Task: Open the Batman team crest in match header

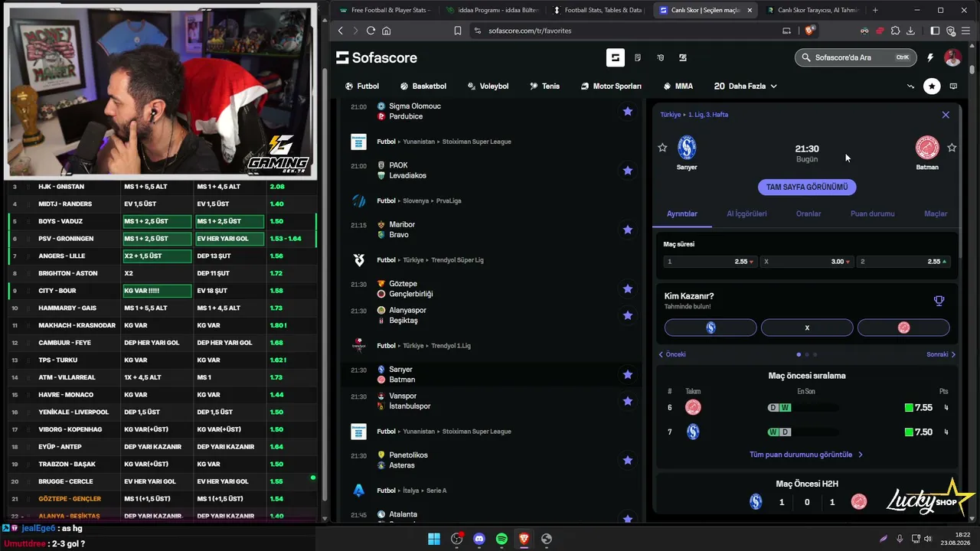Action: 927,147
